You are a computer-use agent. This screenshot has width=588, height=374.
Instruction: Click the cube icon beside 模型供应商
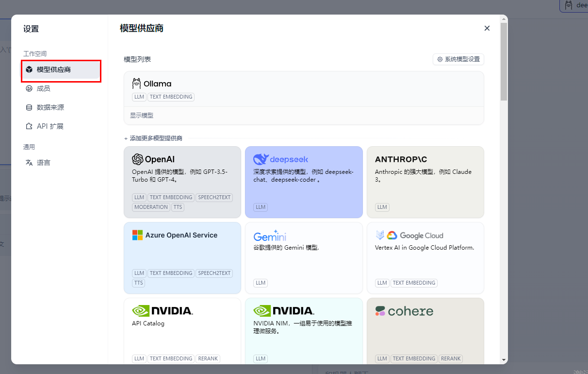tap(29, 69)
